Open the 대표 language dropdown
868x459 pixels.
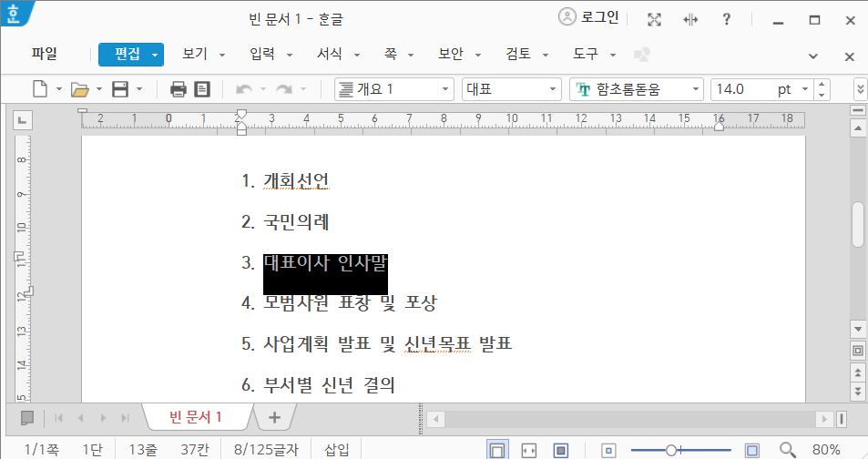coord(552,89)
